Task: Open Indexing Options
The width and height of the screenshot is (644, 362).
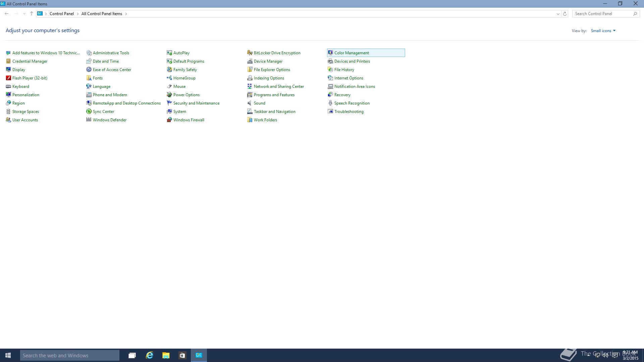Action: click(x=269, y=78)
